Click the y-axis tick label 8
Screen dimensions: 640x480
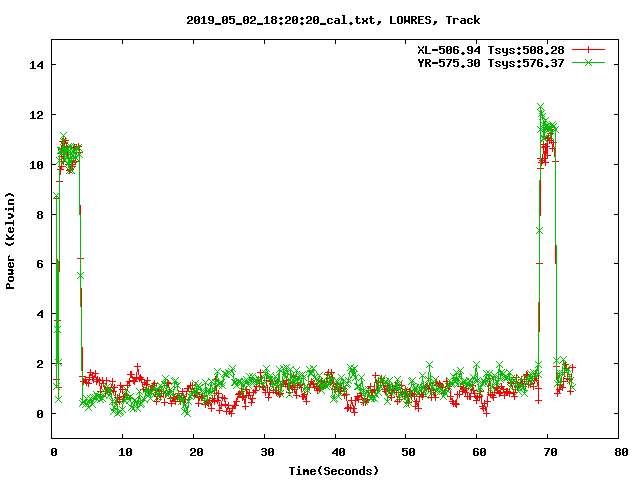pos(40,215)
